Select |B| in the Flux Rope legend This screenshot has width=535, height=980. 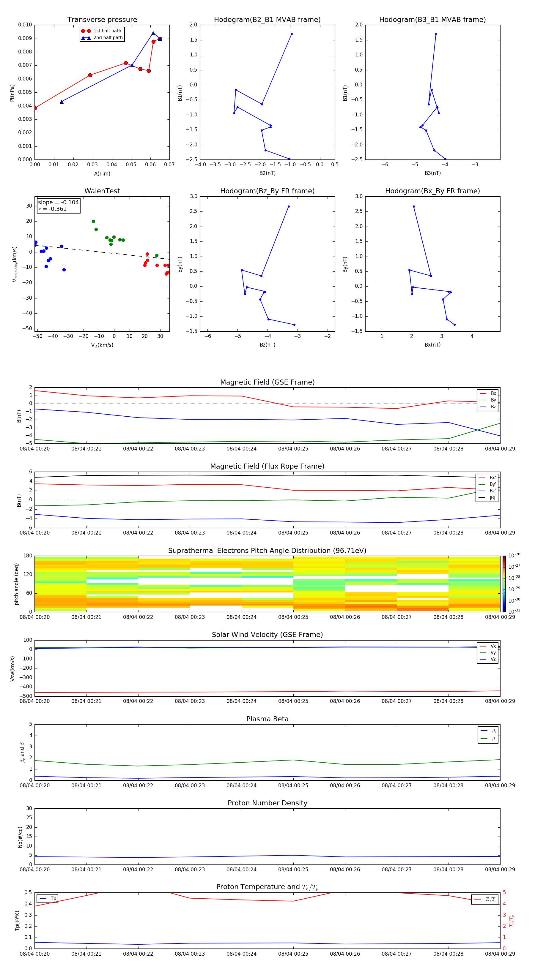(488, 498)
